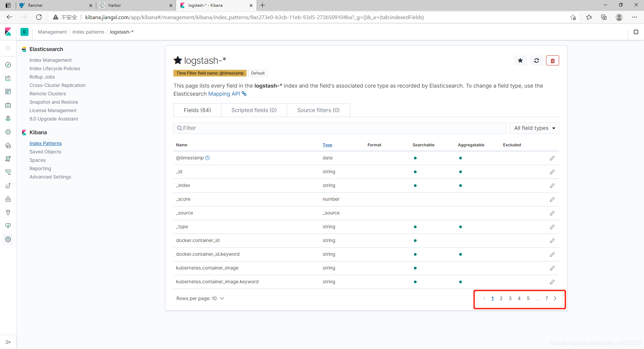This screenshot has width=644, height=349.
Task: Edit kubernetes.container_image.keyword field pencil icon
Action: (552, 282)
